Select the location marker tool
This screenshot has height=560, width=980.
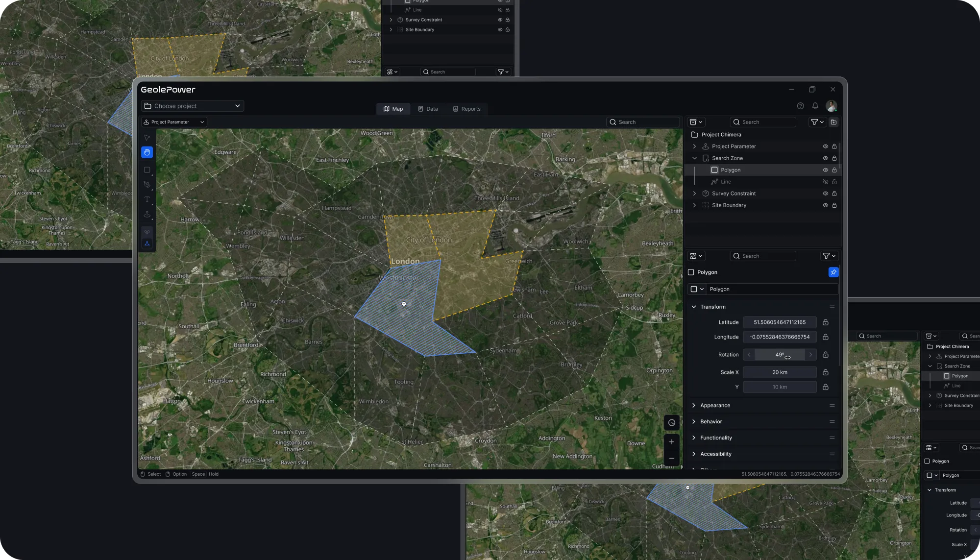(x=147, y=215)
